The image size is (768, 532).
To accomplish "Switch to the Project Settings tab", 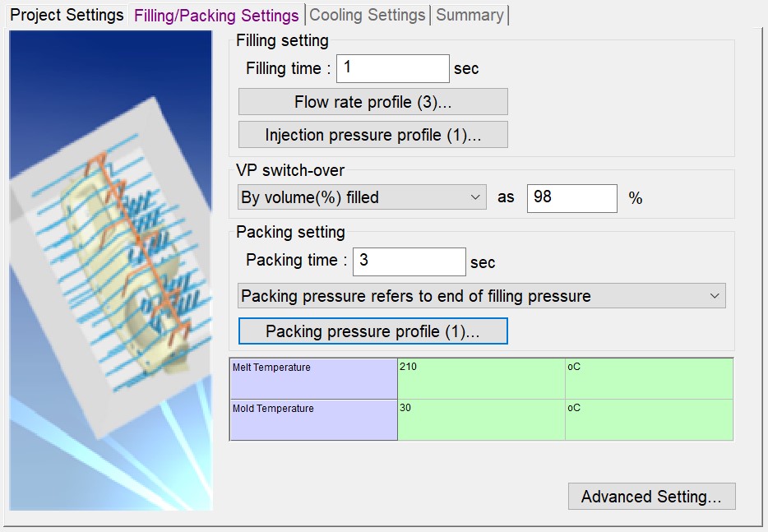I will pyautogui.click(x=67, y=15).
